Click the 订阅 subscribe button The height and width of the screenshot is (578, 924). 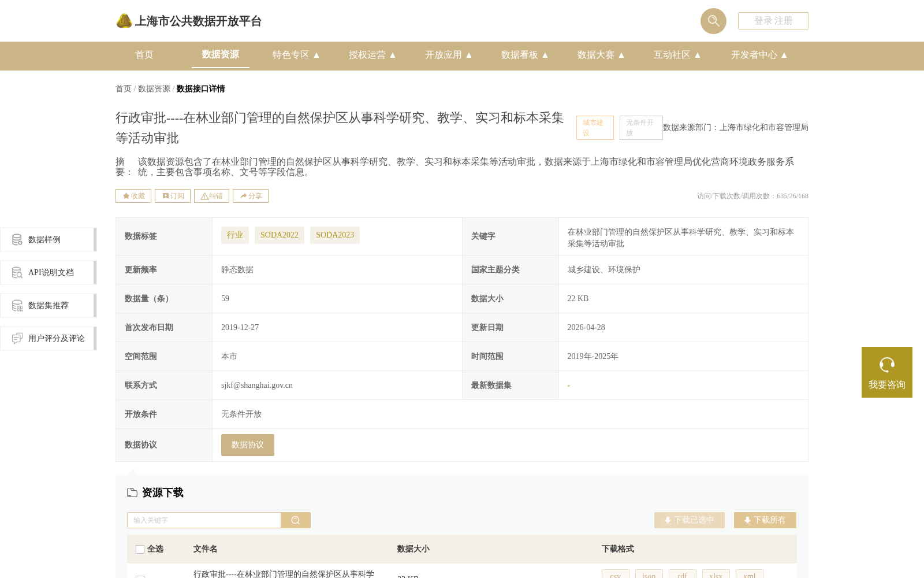point(173,196)
